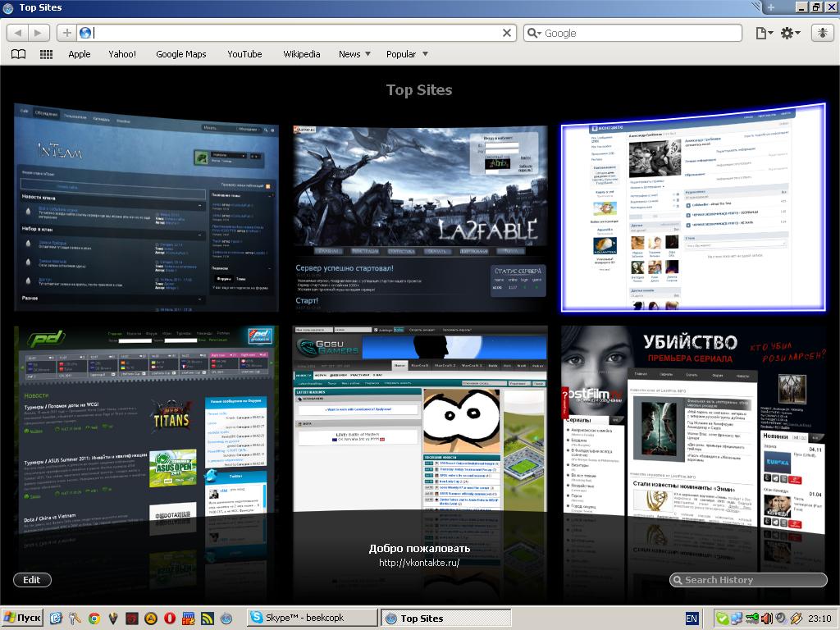840x630 pixels.
Task: Click the Safari compass icon in title bar
Action: point(7,7)
